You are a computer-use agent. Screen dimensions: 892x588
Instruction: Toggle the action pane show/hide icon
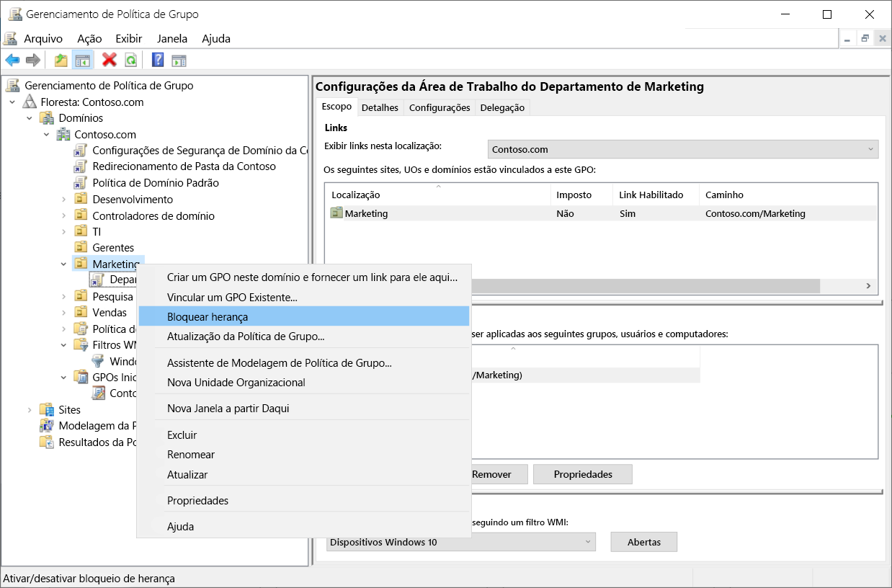pyautogui.click(x=179, y=60)
